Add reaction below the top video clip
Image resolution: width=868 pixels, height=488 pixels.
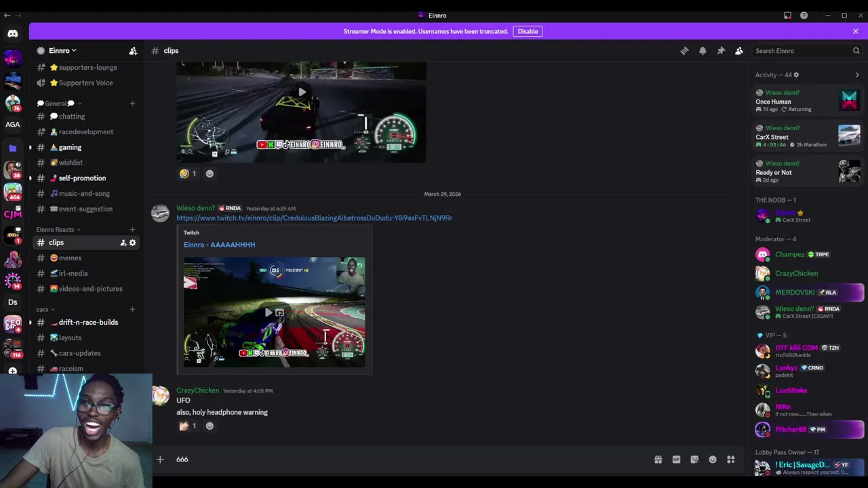(210, 174)
